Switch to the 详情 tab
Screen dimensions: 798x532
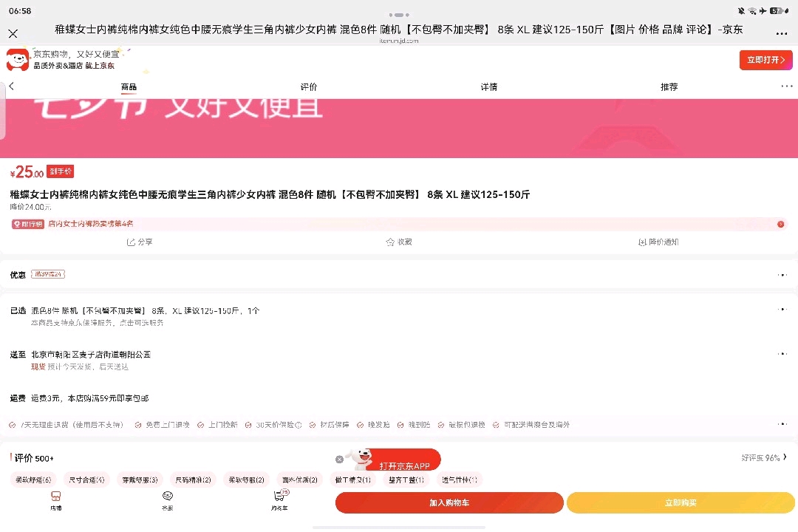pos(488,87)
